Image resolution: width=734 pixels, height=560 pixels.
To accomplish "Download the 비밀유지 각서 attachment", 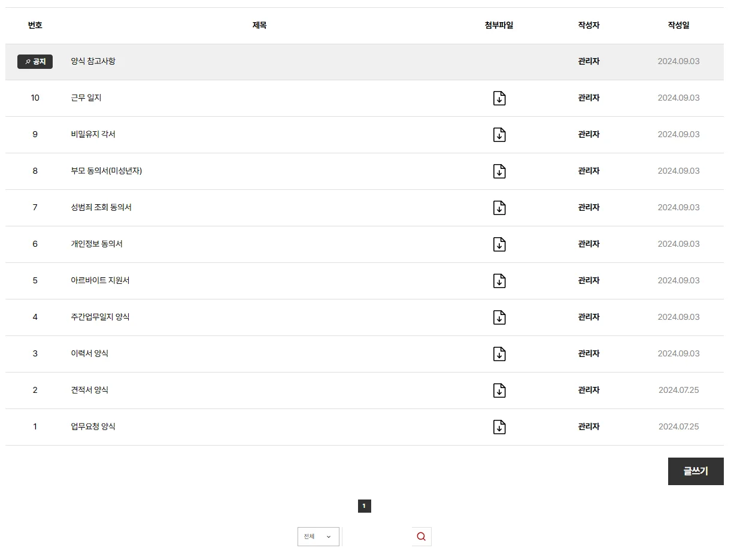I will (499, 135).
